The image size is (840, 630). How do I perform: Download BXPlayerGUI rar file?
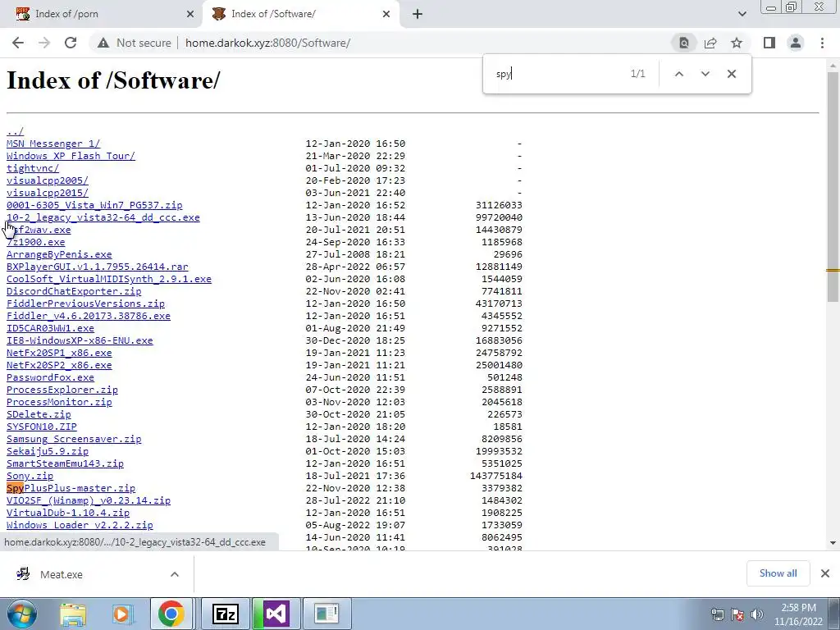pyautogui.click(x=97, y=267)
